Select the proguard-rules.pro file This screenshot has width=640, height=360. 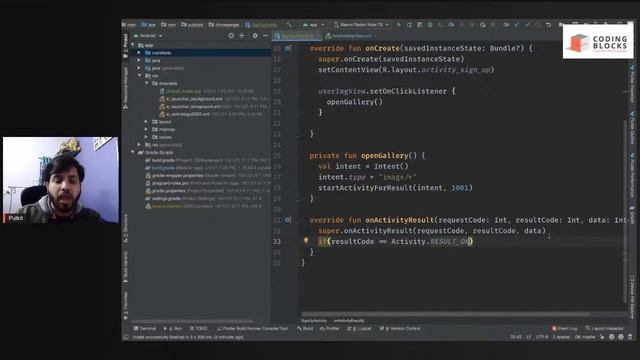(x=167, y=183)
